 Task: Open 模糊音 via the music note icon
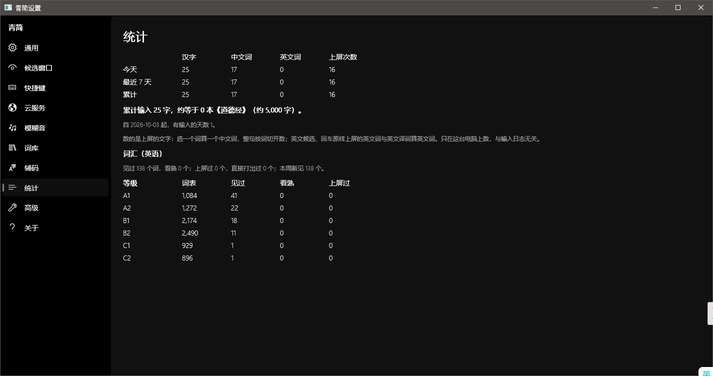pos(12,127)
